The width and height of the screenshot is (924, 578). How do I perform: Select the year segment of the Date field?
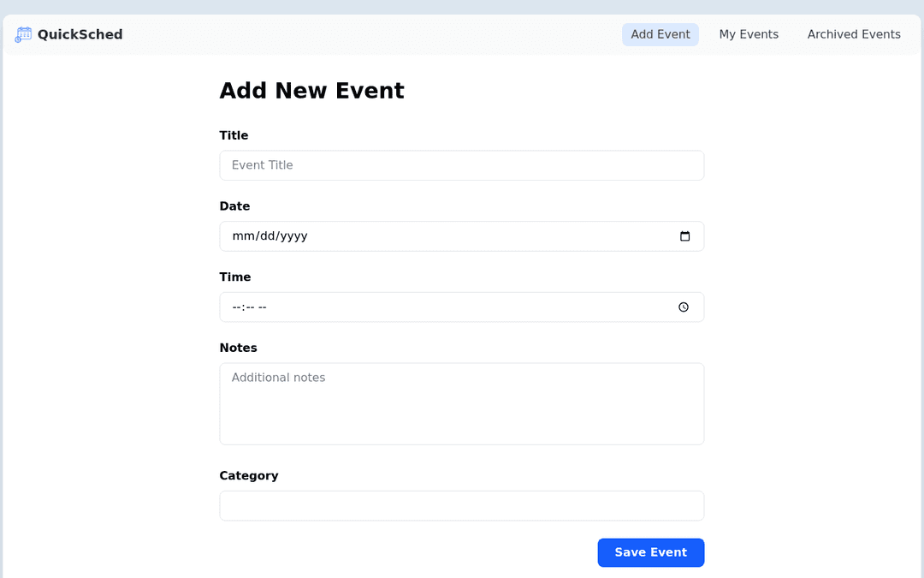292,236
